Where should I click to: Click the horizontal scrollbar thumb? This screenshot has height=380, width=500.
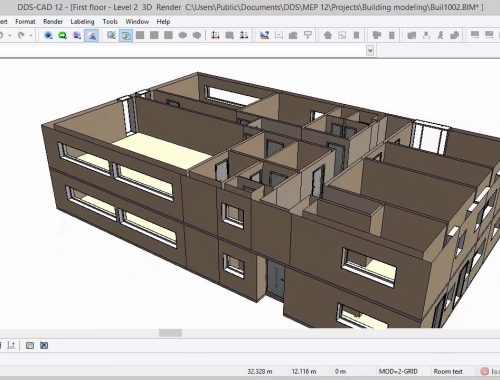170,333
